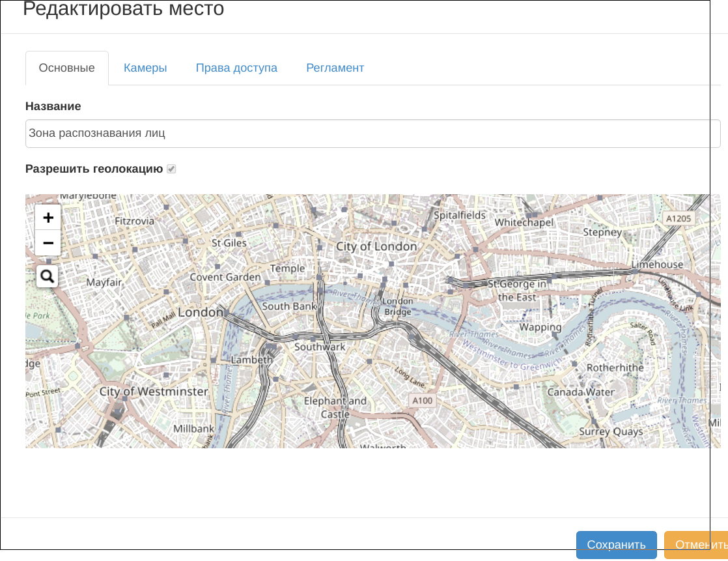Open the Права доступа tab

pos(236,68)
